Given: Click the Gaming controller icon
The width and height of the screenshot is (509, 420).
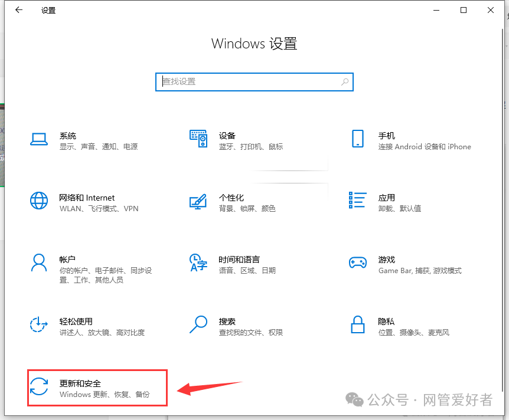Looking at the screenshot, I should (358, 262).
